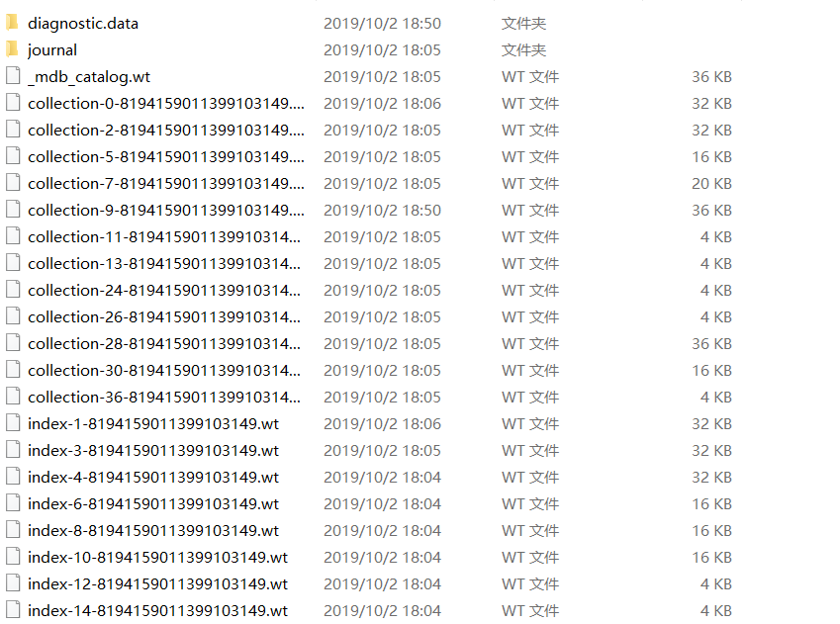840x624 pixels.
Task: Click the collection-2 file icon
Action: click(x=13, y=130)
